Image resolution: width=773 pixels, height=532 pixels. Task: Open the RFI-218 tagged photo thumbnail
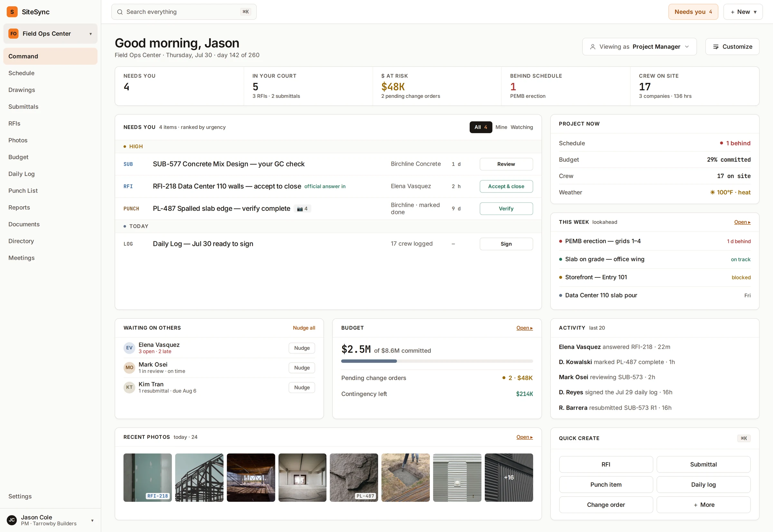click(x=148, y=477)
